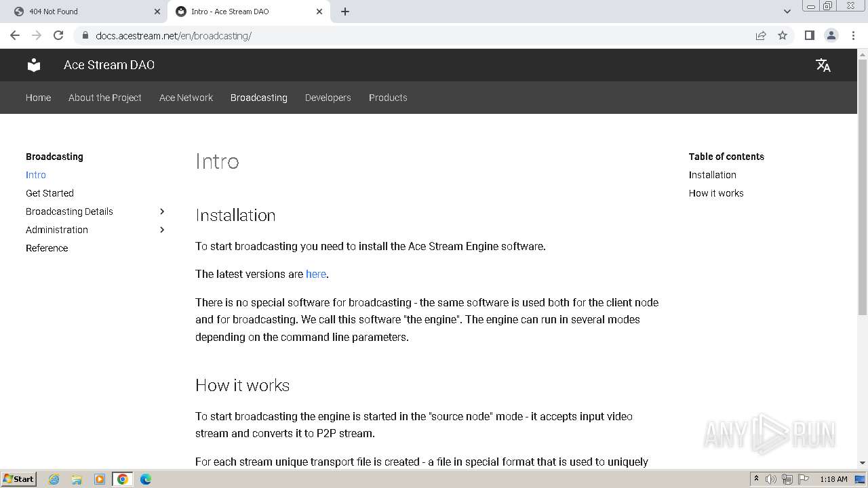Select the Intro - Ace Stream DAO tab

pos(249,12)
